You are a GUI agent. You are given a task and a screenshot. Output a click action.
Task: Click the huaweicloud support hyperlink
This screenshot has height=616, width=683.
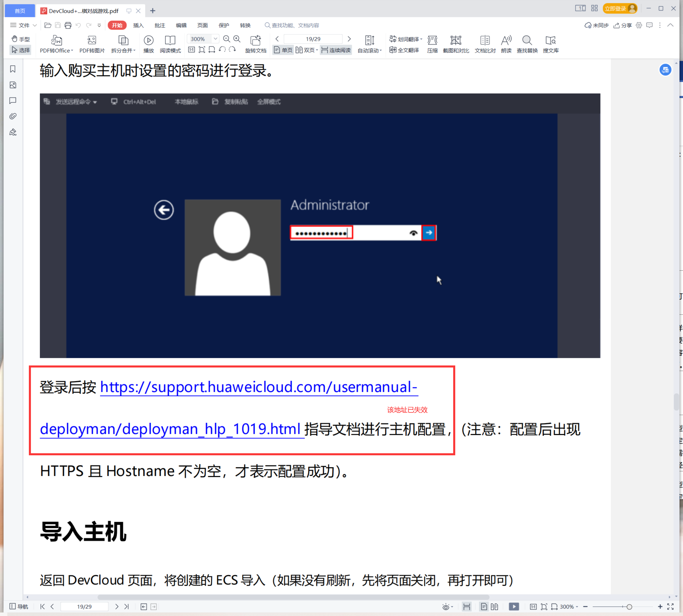[x=259, y=387]
